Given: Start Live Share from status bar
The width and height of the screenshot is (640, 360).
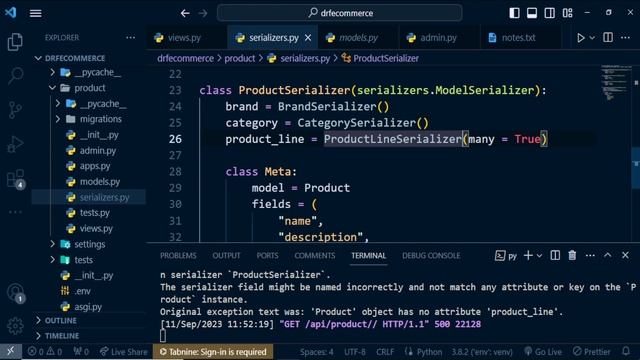Looking at the screenshot, I should click(123, 351).
